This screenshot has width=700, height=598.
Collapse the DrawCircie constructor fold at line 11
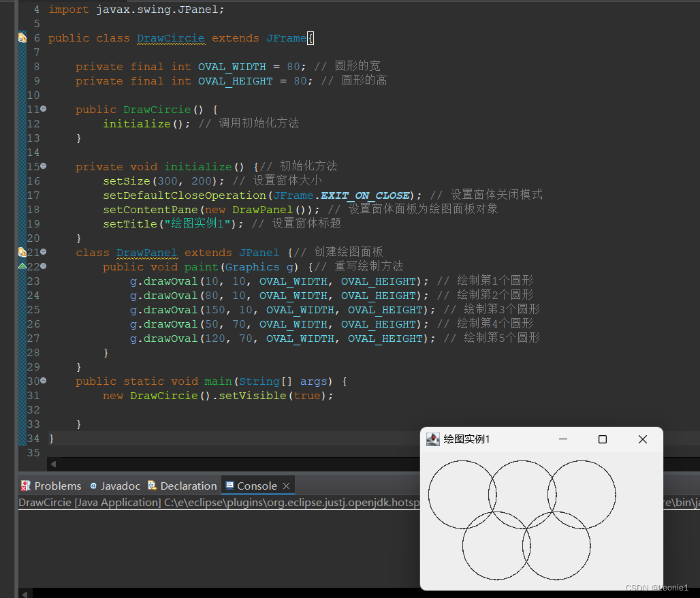[44, 109]
